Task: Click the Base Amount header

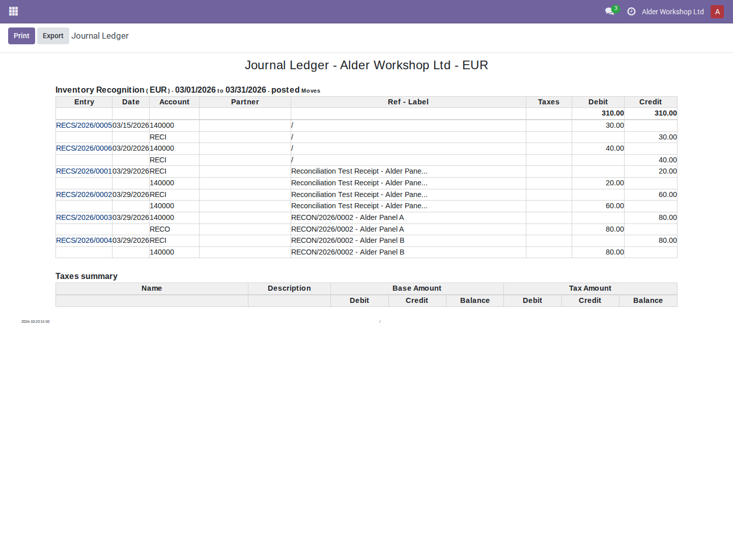Action: pos(417,288)
